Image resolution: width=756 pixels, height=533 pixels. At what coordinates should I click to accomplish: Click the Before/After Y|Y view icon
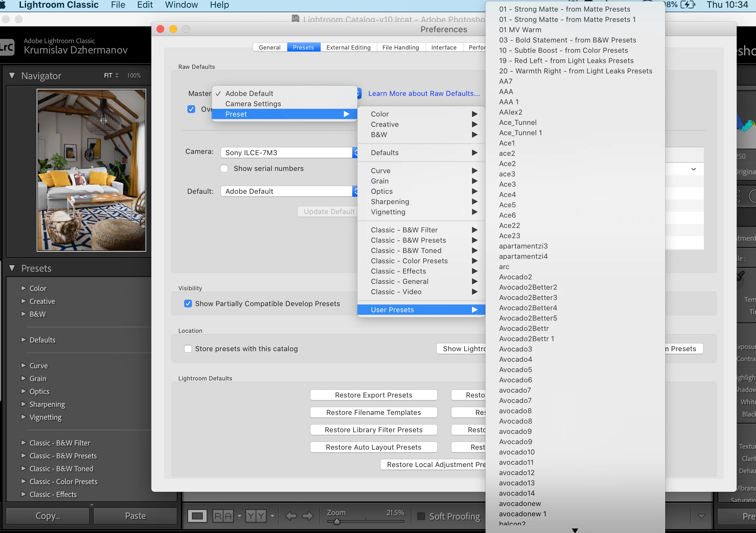(256, 516)
